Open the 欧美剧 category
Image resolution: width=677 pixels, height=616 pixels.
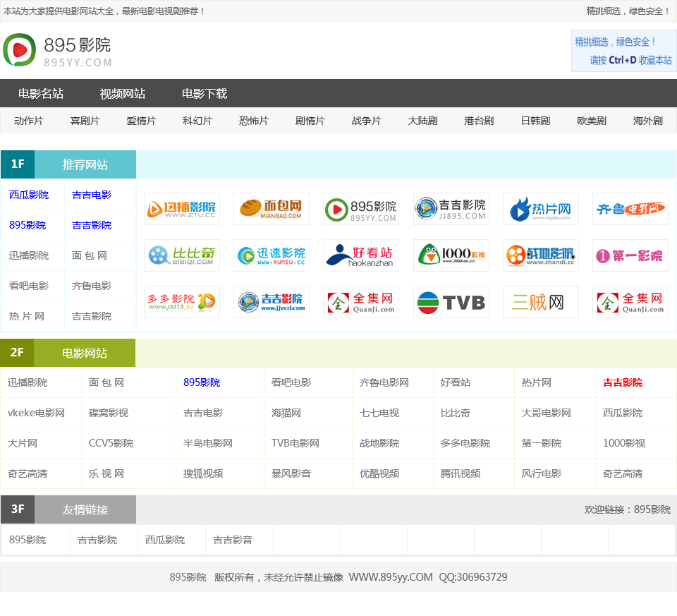click(x=592, y=121)
